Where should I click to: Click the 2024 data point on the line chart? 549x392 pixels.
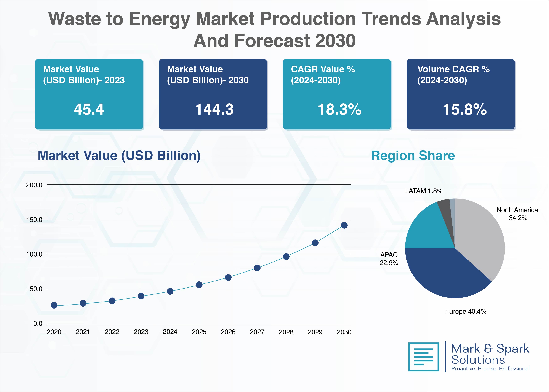click(170, 291)
